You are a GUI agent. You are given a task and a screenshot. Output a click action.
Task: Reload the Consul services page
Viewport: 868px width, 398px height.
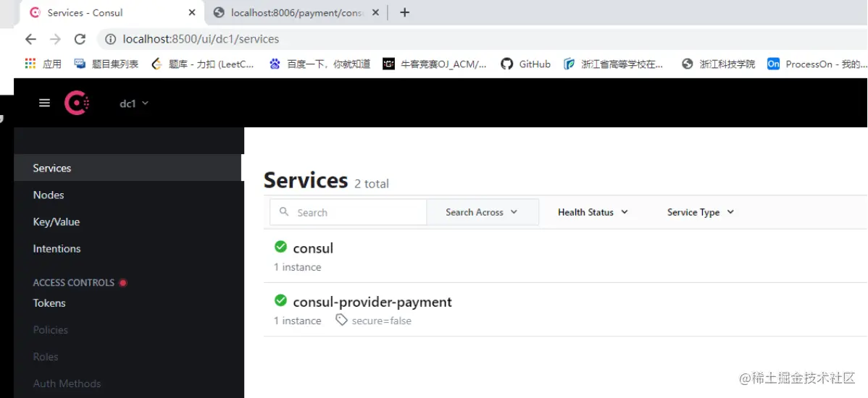pos(80,39)
